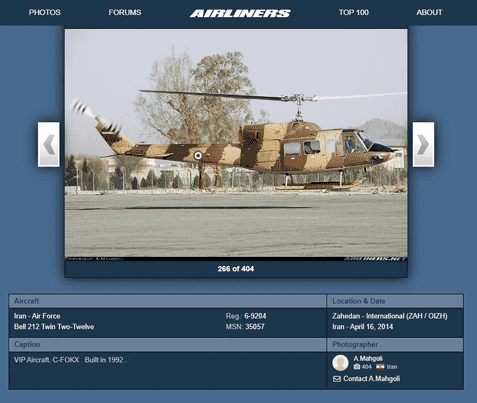Screen dimensions: 477x403
Task: Open the Forums menu item
Action: tap(125, 12)
